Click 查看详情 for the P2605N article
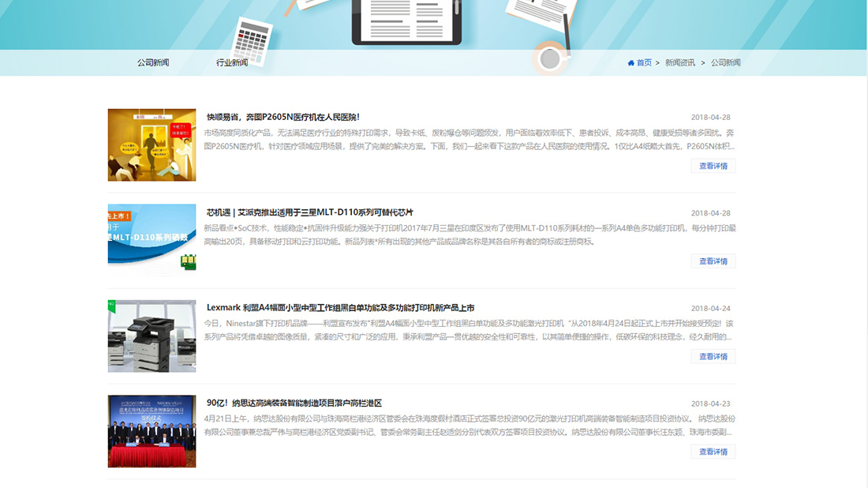The image size is (868, 488). coord(713,166)
